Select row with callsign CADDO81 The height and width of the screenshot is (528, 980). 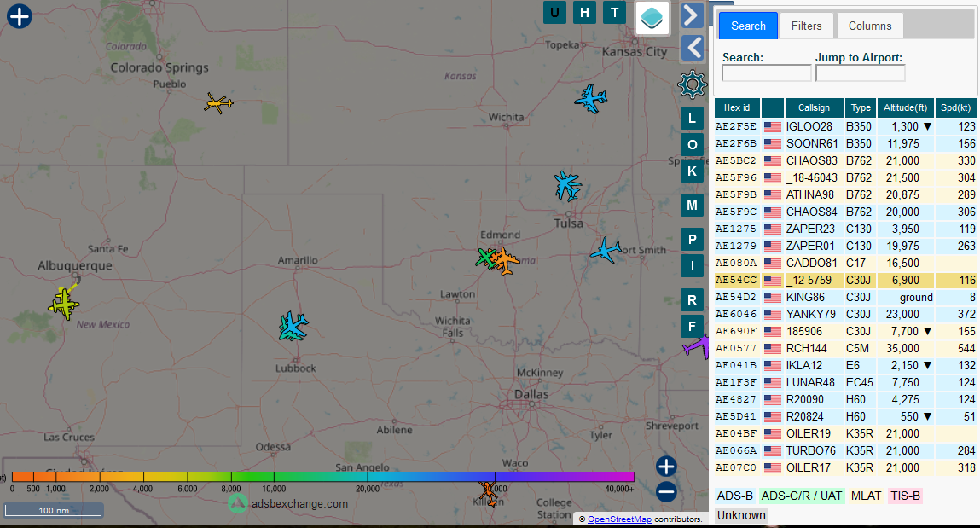[x=845, y=263]
